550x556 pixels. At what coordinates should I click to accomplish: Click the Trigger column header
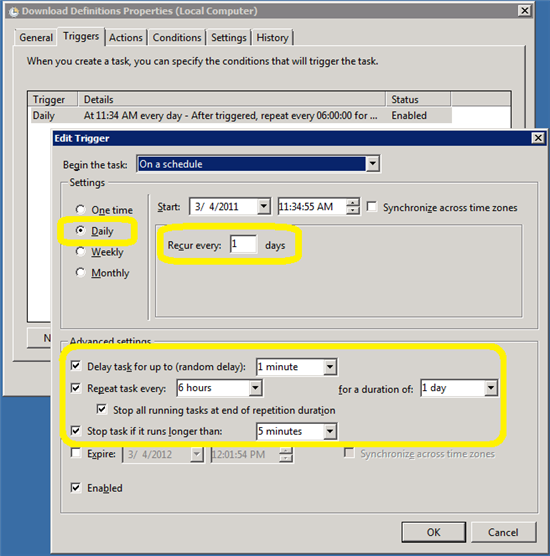pos(53,99)
